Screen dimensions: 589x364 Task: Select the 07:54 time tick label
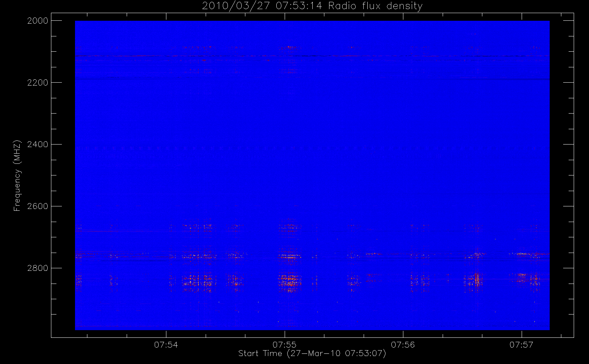[x=166, y=345]
